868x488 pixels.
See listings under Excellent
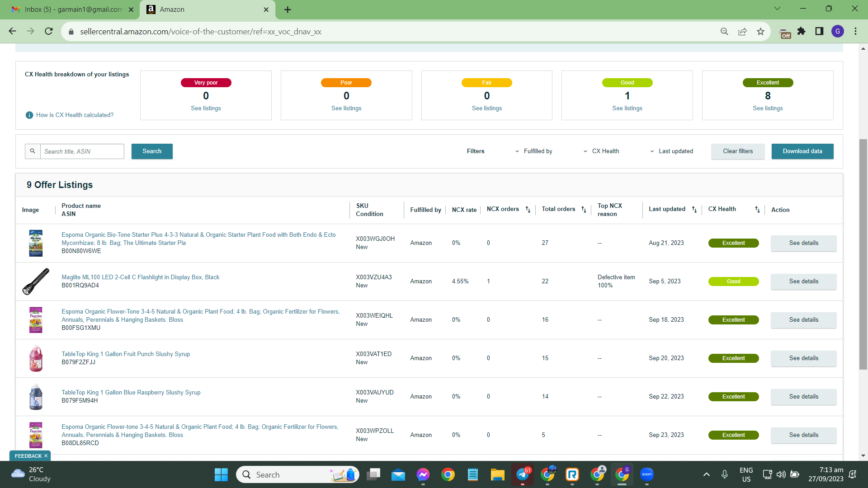pyautogui.click(x=768, y=108)
